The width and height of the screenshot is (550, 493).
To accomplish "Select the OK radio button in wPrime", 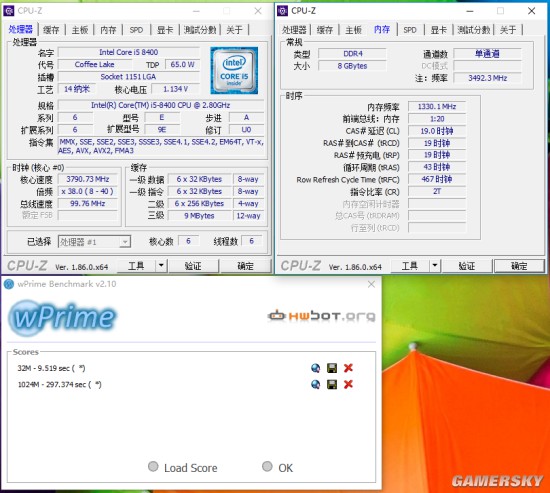I will [267, 466].
